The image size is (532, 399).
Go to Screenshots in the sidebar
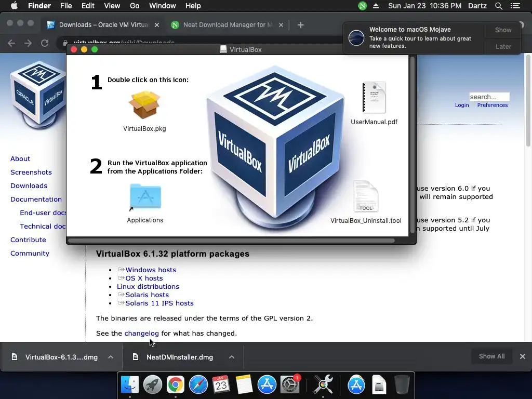tap(31, 172)
